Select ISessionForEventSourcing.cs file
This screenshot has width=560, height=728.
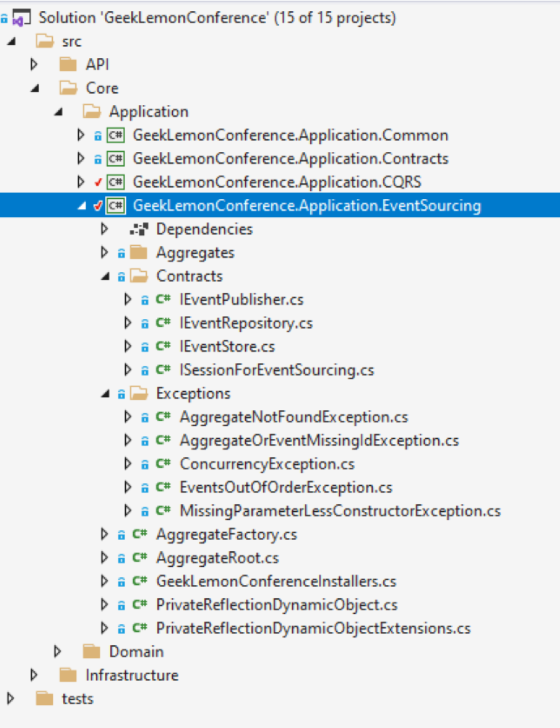(277, 370)
